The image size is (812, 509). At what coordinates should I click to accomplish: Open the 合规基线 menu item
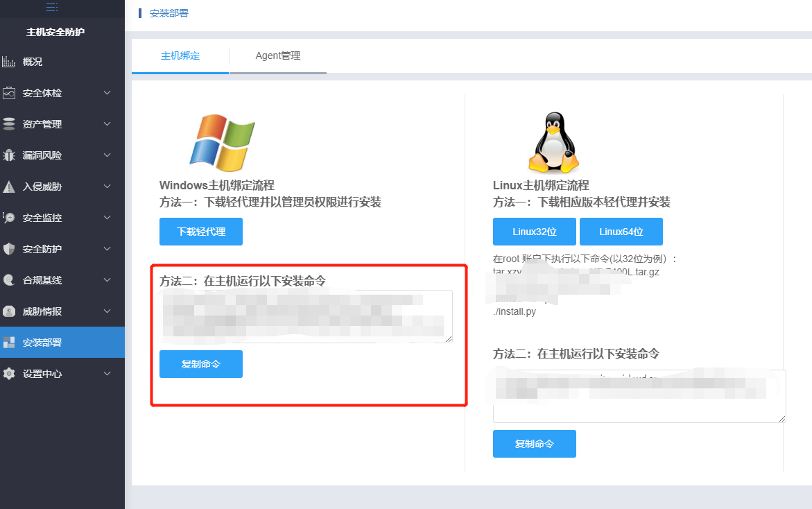[x=62, y=280]
